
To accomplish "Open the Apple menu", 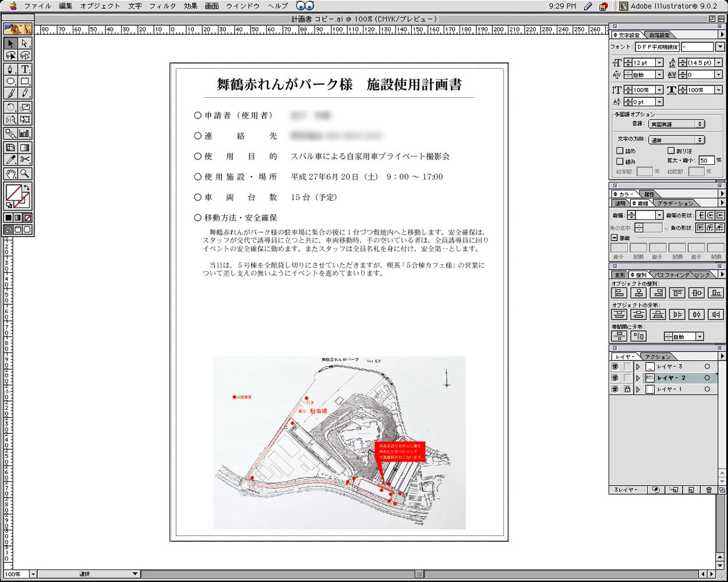I will 13,6.
